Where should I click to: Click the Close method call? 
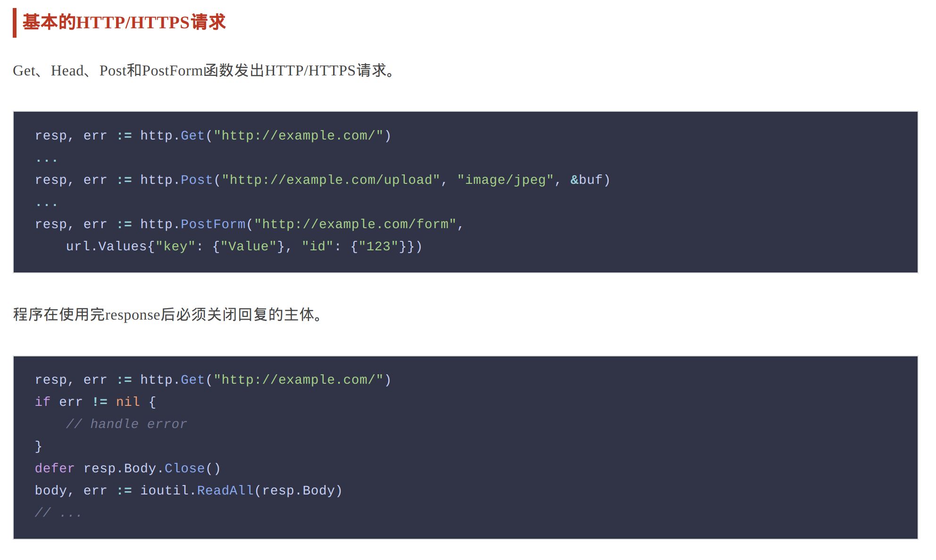point(184,469)
